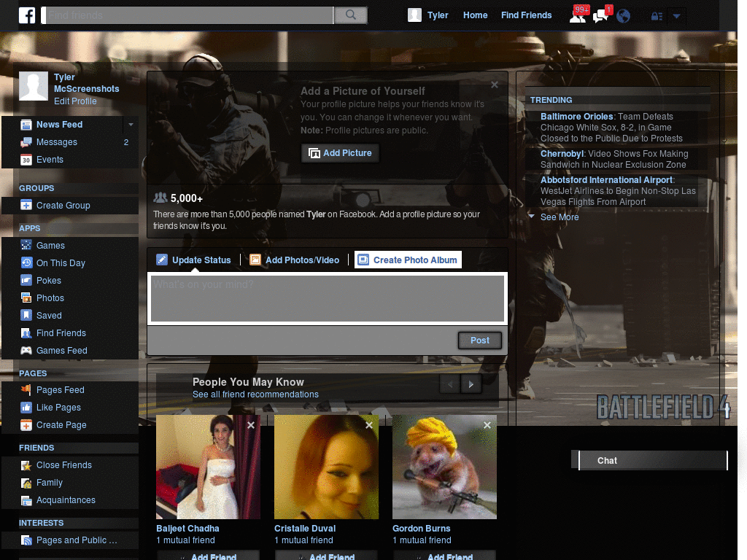Open News Feed options dropdown arrow
Screen dimensions: 747x560
pyautogui.click(x=131, y=125)
